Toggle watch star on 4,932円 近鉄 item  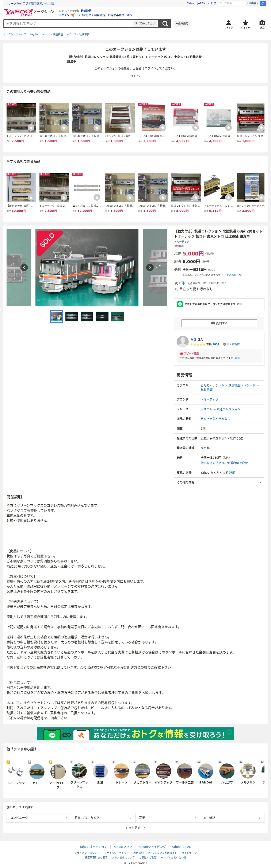[195, 128]
